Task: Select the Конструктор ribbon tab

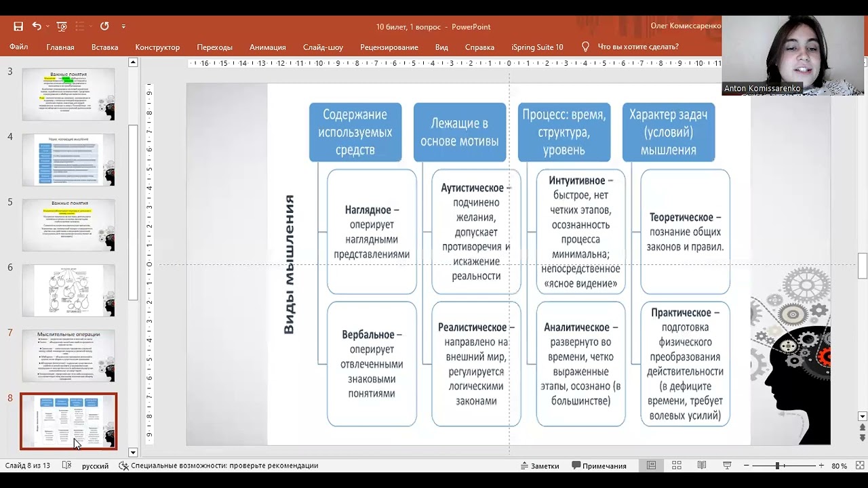Action: pos(157,47)
